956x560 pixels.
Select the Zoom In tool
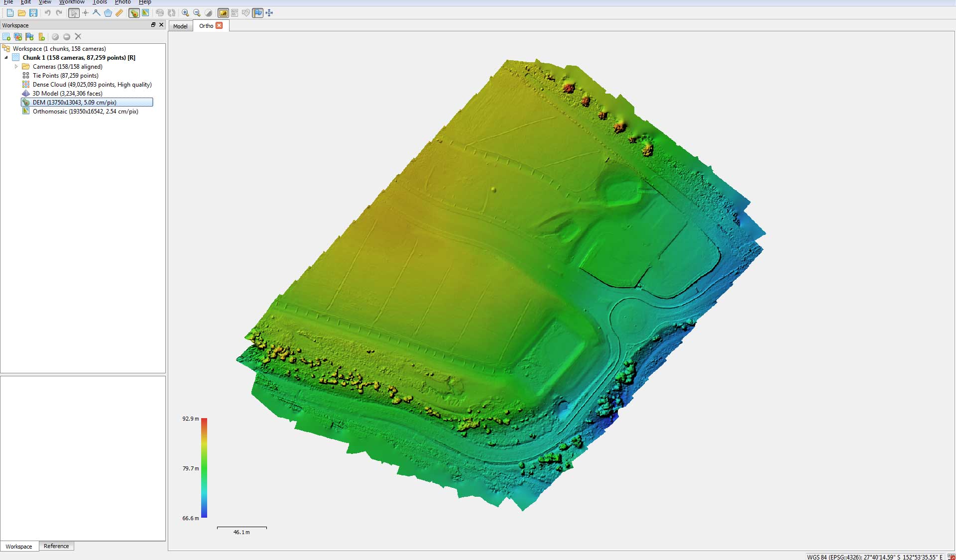click(x=185, y=12)
